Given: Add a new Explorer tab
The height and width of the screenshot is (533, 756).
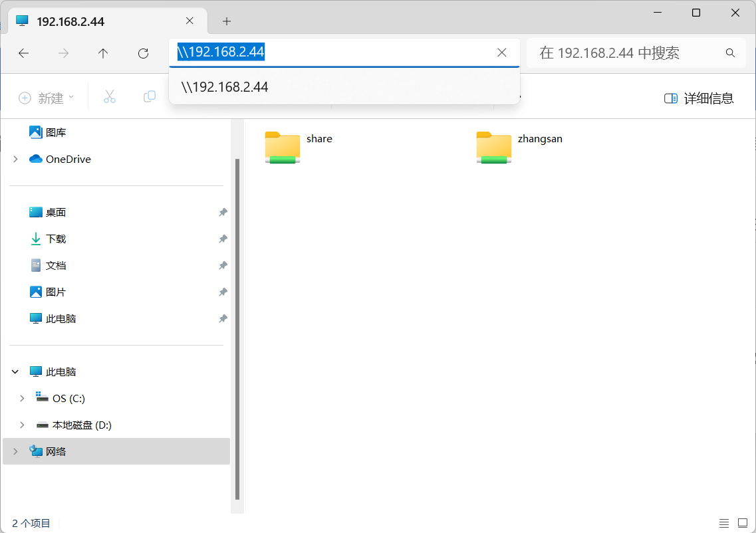Looking at the screenshot, I should [x=227, y=21].
